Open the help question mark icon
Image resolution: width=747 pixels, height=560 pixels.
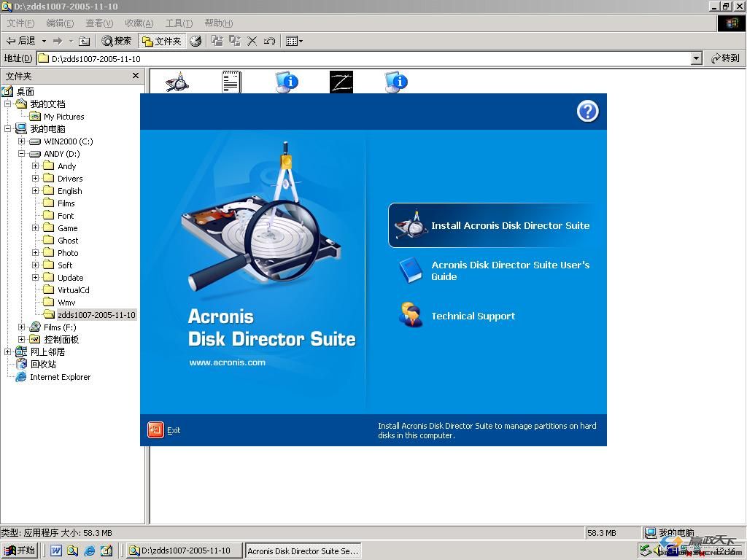click(587, 112)
